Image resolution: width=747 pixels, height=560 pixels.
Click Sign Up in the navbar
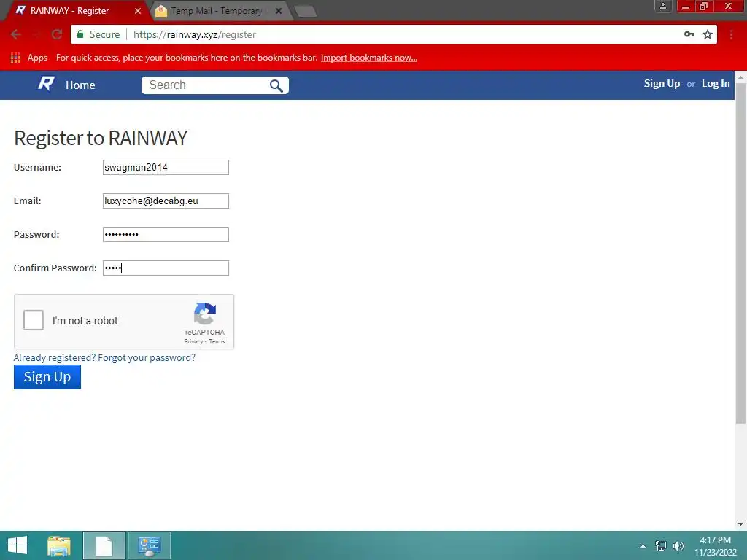click(662, 83)
